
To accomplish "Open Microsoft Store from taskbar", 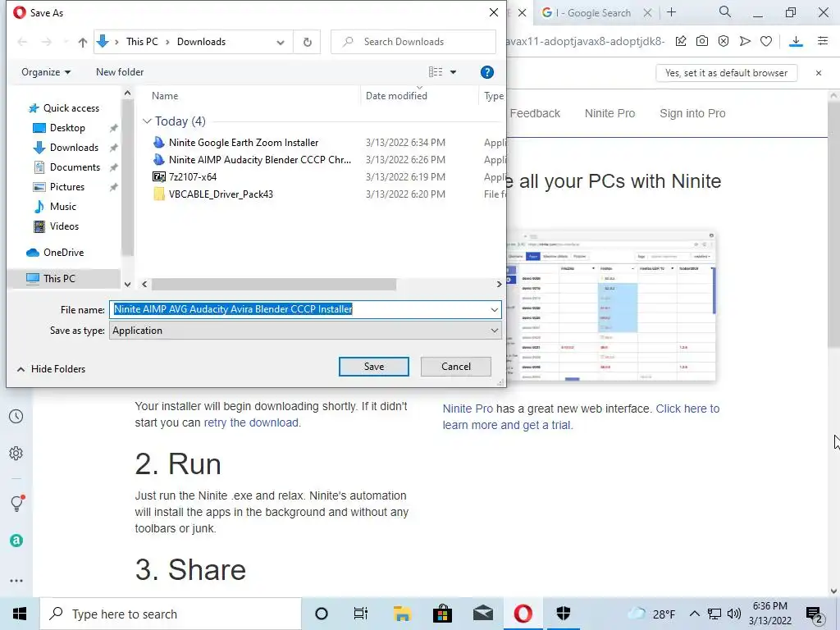I will pyautogui.click(x=442, y=614).
